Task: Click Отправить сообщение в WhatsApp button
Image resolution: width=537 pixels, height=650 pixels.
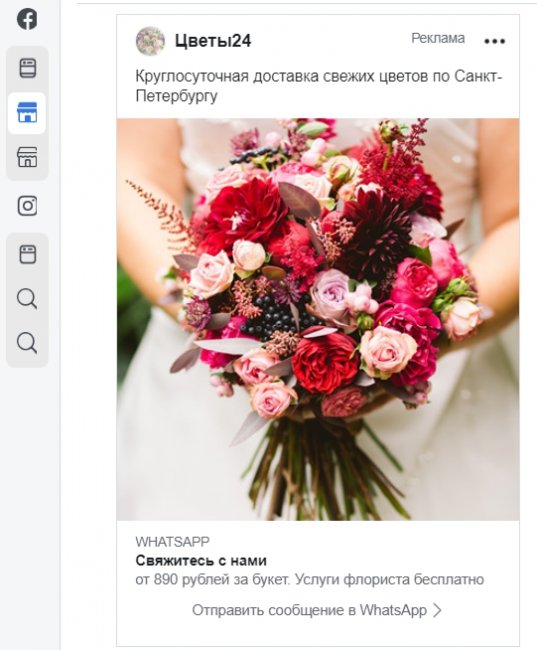Action: [309, 610]
